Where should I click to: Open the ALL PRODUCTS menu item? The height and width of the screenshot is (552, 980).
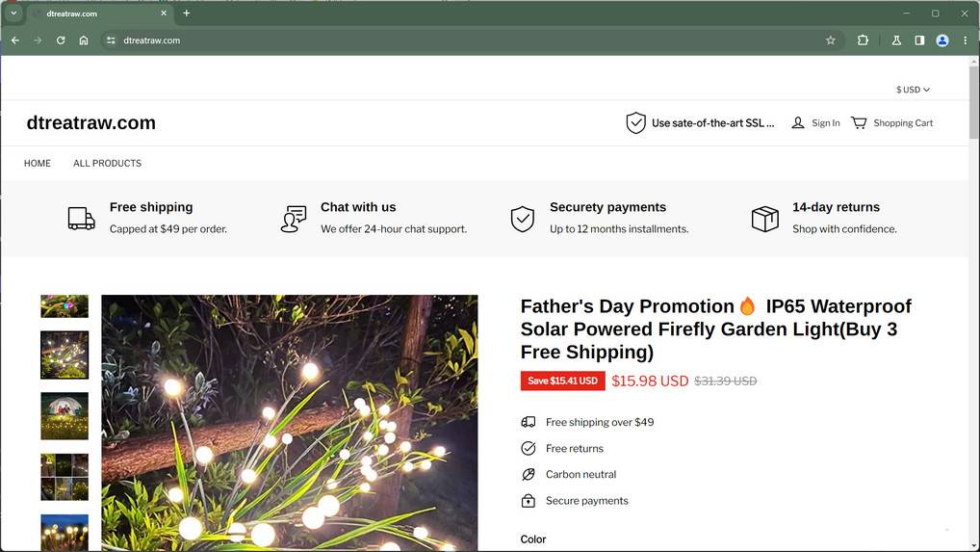click(x=107, y=164)
